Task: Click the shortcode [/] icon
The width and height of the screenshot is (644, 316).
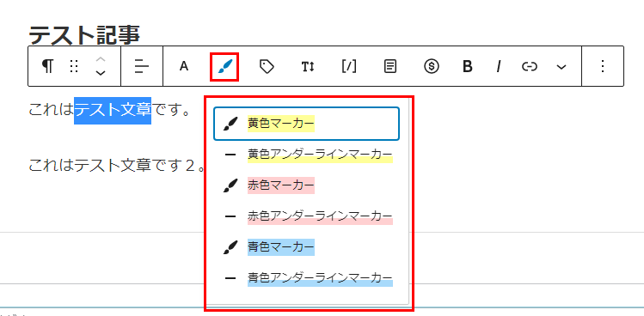Action: 349,66
